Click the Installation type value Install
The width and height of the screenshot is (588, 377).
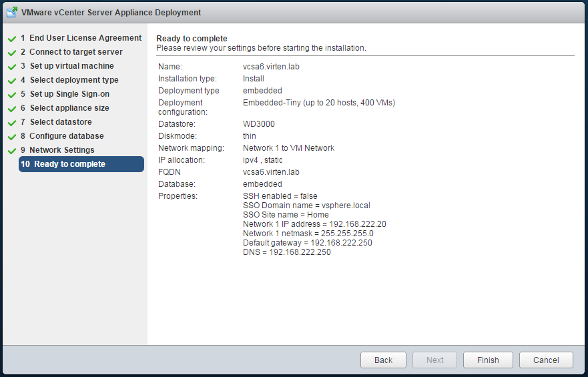[x=254, y=79]
